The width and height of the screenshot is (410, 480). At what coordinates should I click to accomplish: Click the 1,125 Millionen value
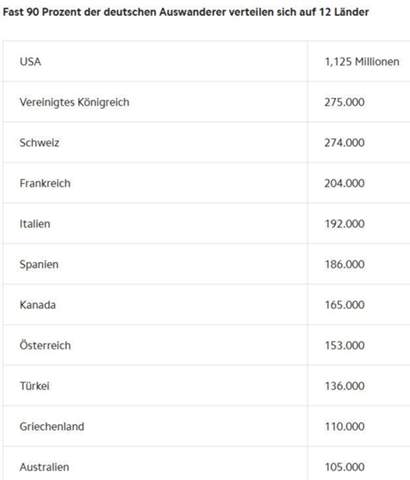click(362, 62)
